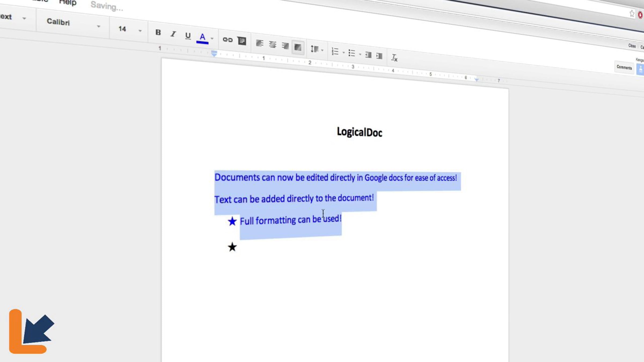Screen dimensions: 644x362
Task: Clear formatting with the Tx icon
Action: tap(394, 57)
